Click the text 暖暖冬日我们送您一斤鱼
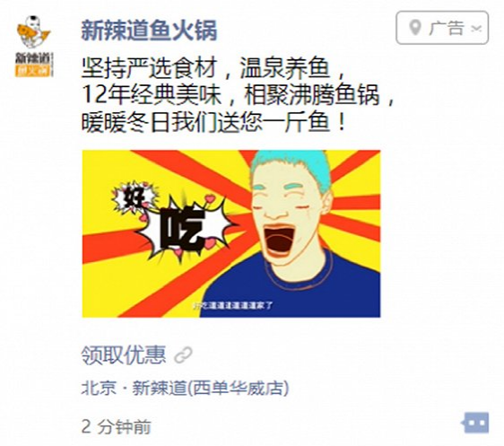 [x=213, y=122]
